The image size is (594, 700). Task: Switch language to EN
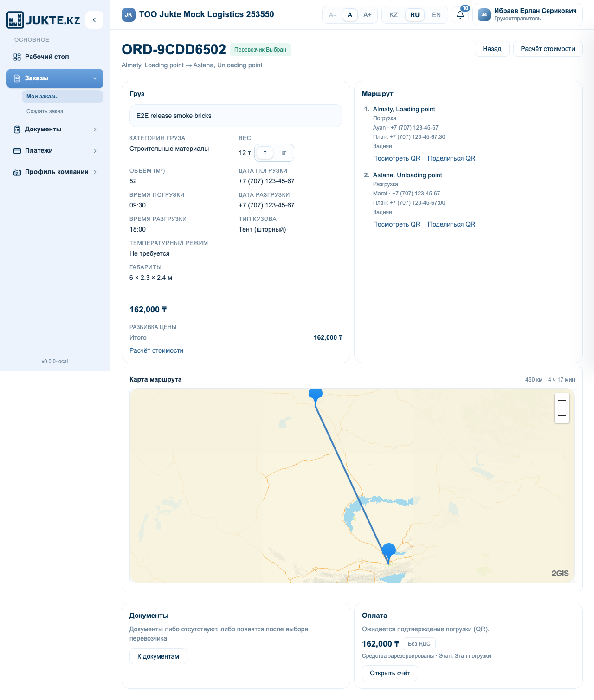coord(436,15)
